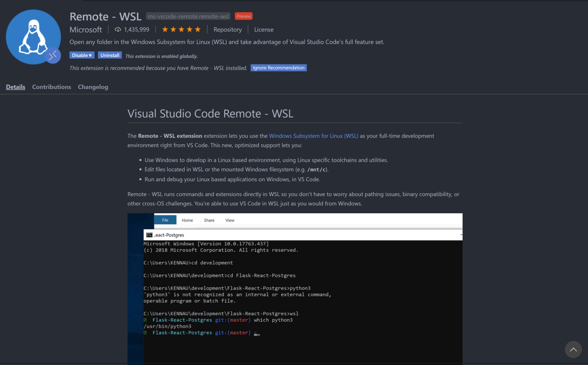Click the 'Run and debug your Linux based applications' bullet
The height and width of the screenshot is (365, 588).
point(232,179)
